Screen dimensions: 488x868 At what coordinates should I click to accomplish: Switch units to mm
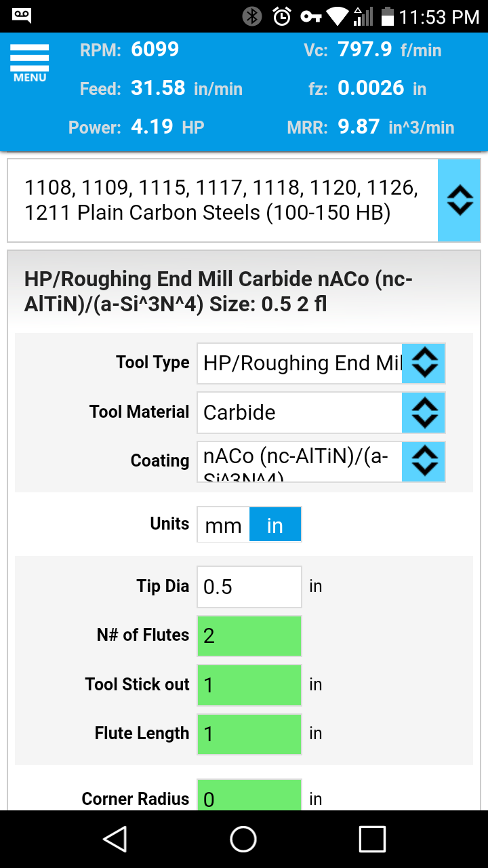[x=223, y=525]
